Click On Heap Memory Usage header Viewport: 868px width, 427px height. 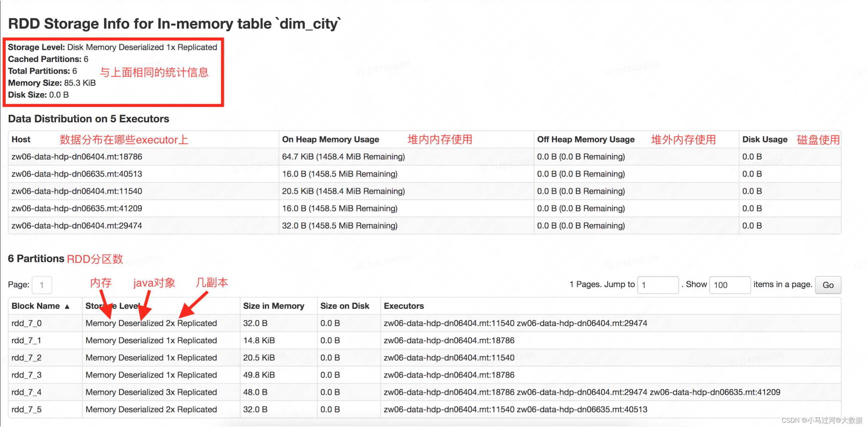pyautogui.click(x=330, y=139)
